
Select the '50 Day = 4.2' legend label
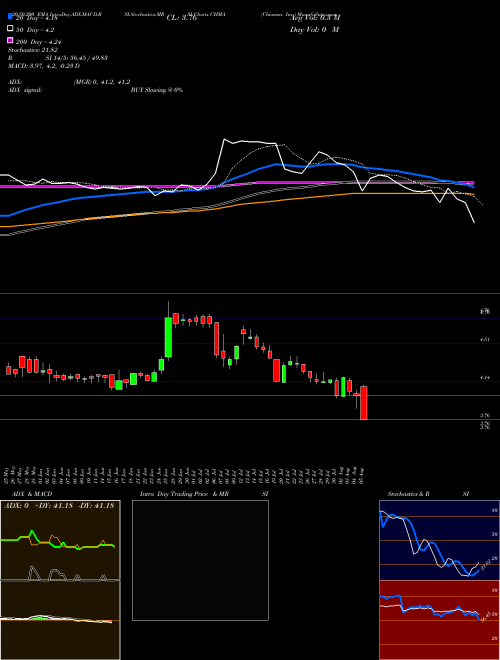click(x=35, y=30)
